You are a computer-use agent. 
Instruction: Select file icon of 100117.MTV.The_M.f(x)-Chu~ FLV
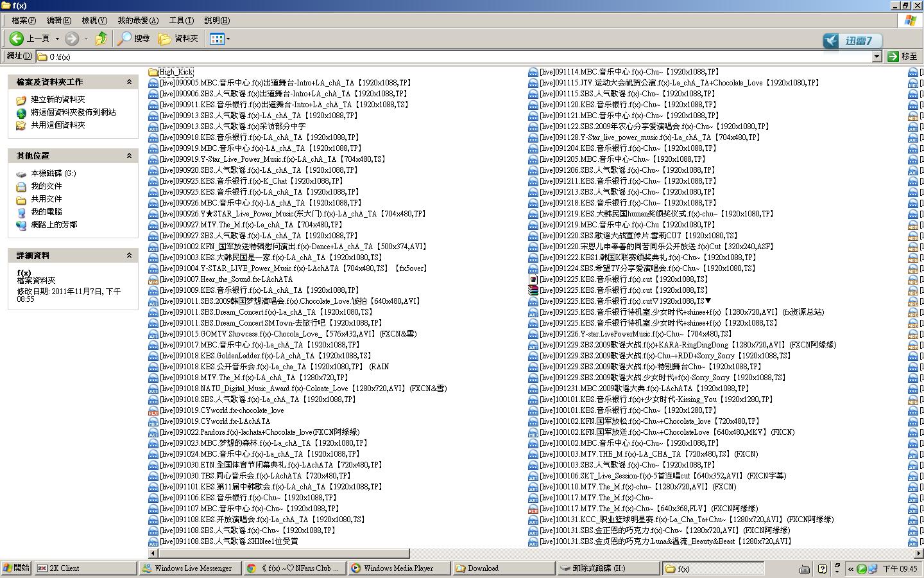tap(533, 509)
